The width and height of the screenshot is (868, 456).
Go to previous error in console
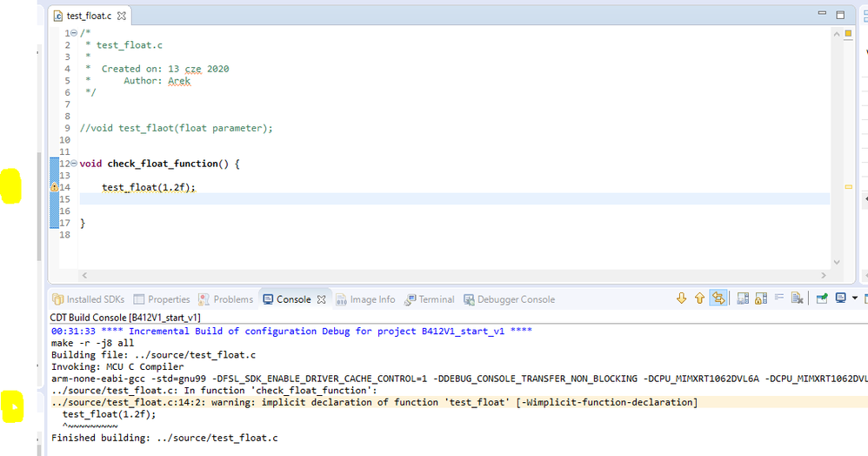[x=700, y=298]
